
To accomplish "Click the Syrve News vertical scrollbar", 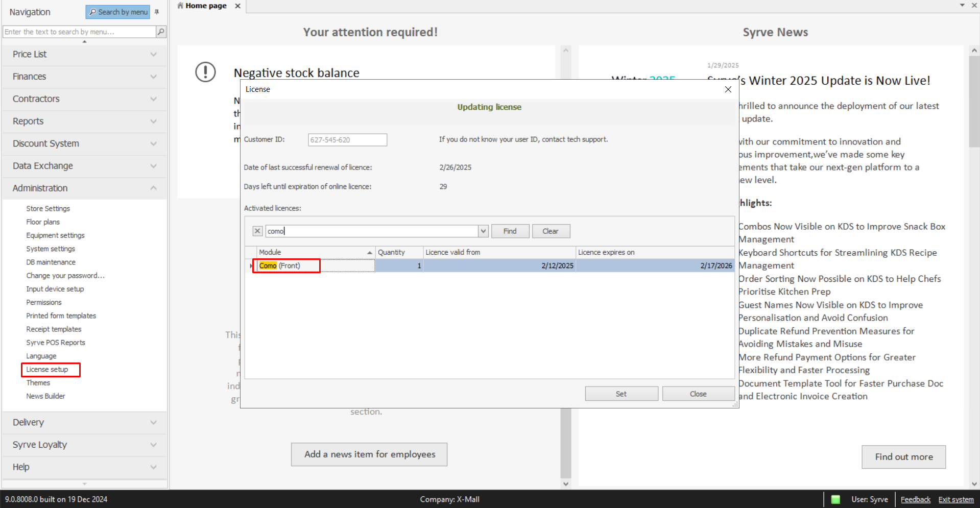I will tap(974, 255).
